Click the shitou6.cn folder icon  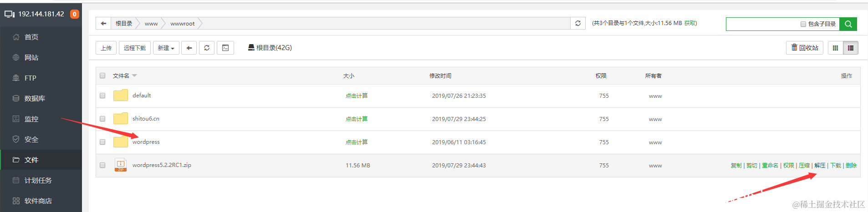click(x=121, y=118)
